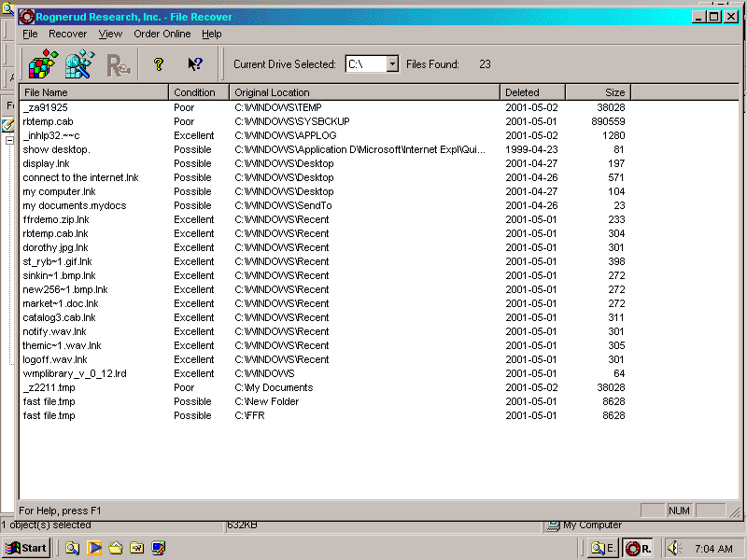747x560 pixels.
Task: Select file market~1.doc.lnk
Action: [61, 303]
